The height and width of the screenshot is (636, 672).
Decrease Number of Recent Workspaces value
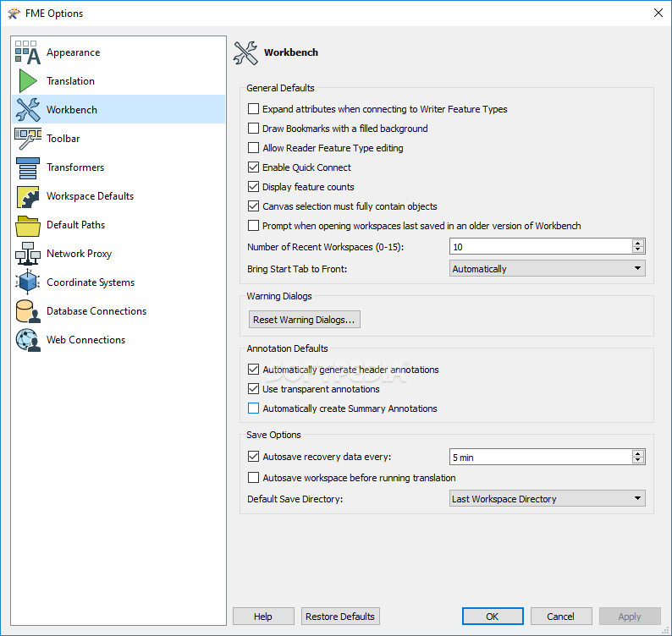[x=637, y=249]
